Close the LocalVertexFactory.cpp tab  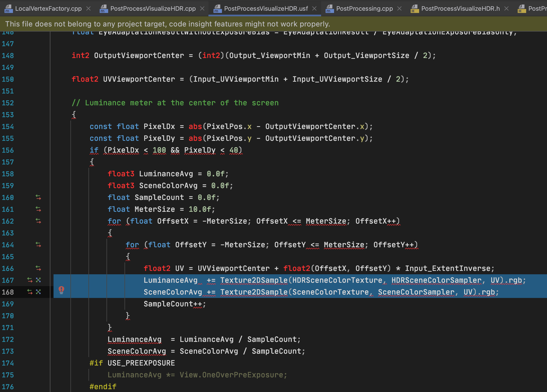[88, 8]
